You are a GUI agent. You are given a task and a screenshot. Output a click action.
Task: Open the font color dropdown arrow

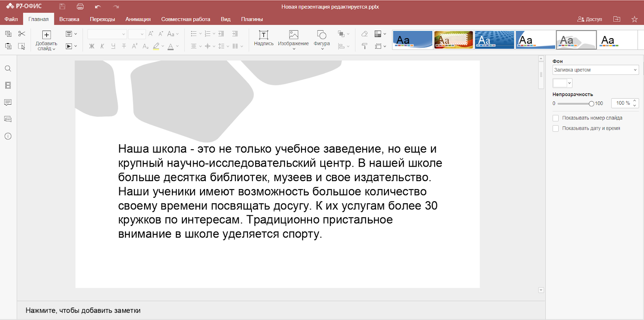point(177,46)
